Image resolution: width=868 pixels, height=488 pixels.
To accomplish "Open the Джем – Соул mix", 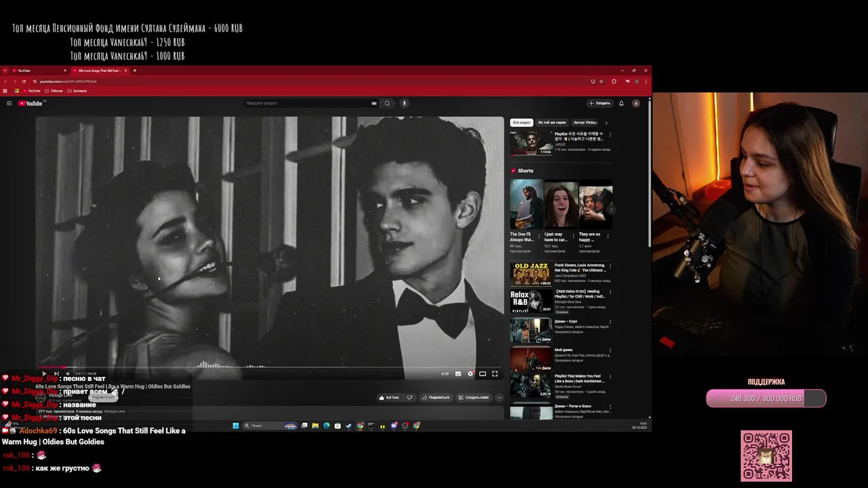I will pos(530,331).
